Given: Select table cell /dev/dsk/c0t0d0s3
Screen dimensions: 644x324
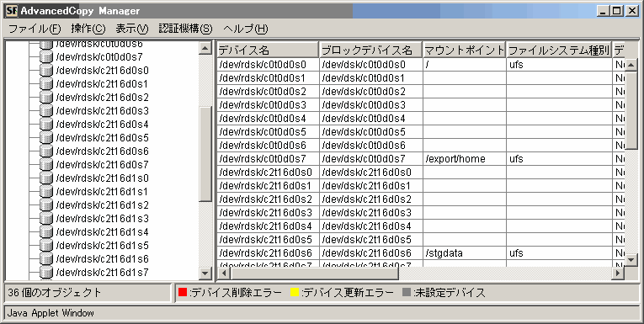Looking at the screenshot, I should (371, 105).
